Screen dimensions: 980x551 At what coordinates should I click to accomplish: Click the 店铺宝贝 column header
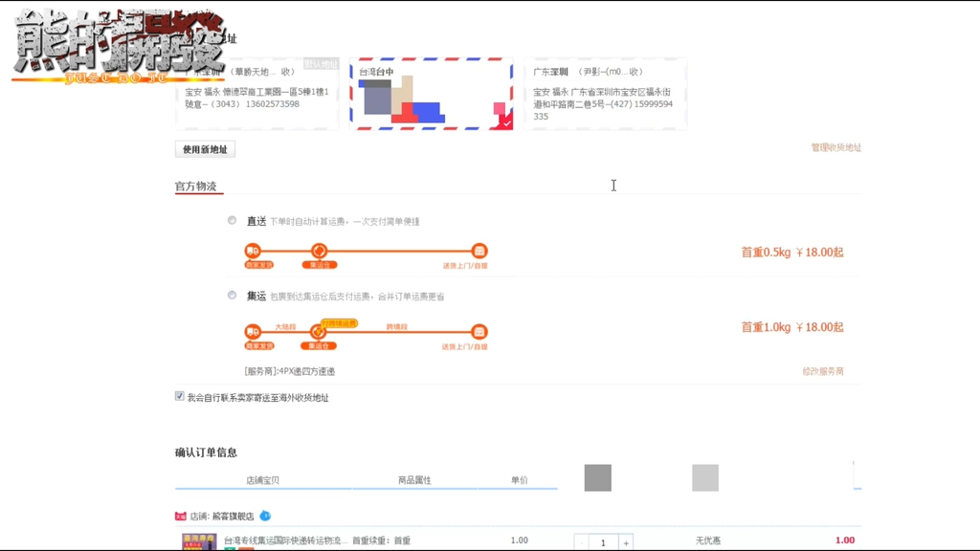[262, 480]
